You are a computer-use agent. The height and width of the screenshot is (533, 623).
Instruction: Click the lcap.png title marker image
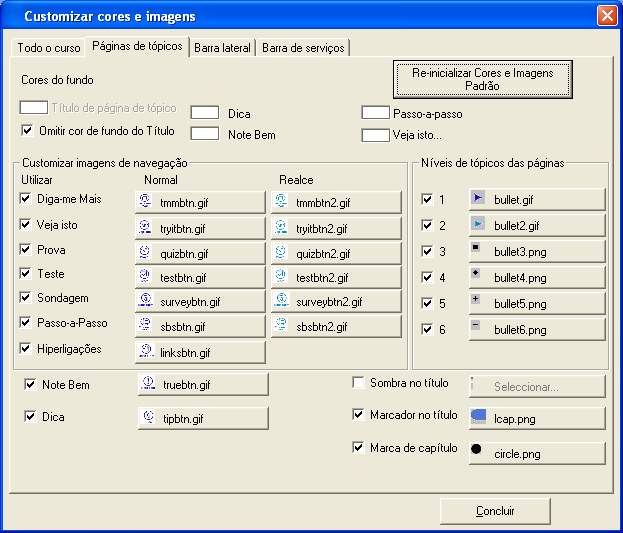(537, 417)
